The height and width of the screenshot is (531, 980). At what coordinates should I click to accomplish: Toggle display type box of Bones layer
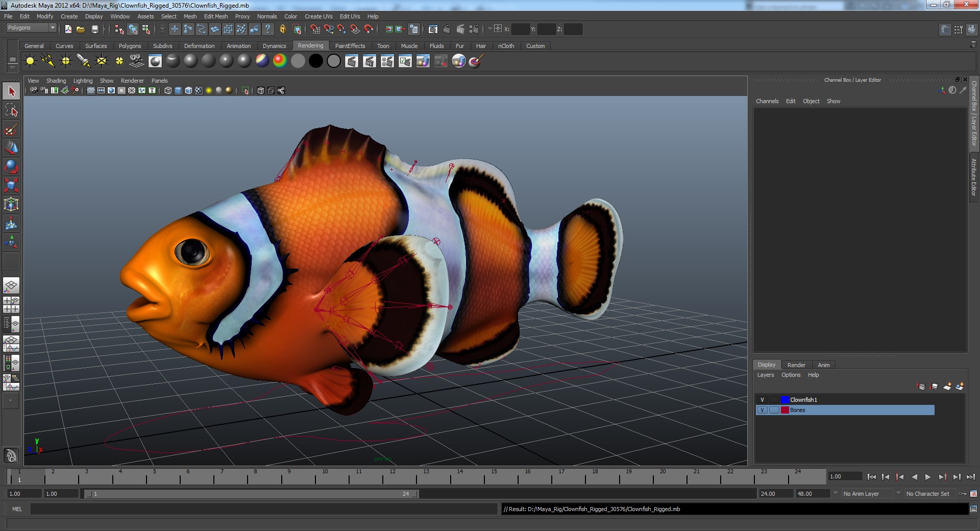pyautogui.click(x=774, y=410)
